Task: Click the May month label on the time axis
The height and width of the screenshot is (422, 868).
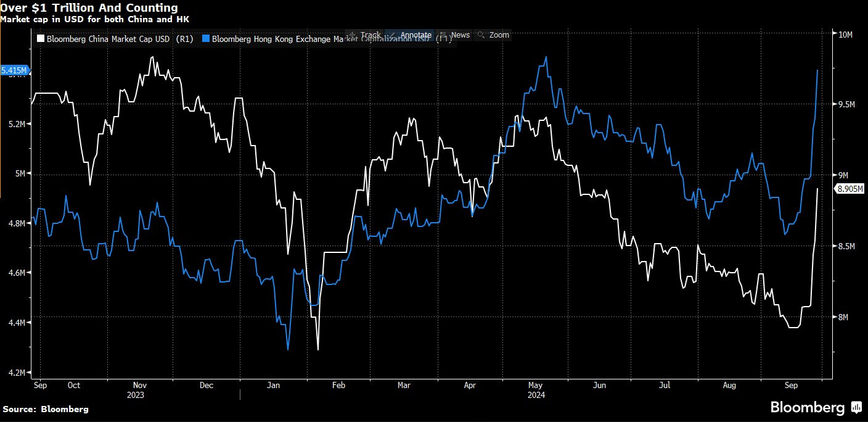Action: click(536, 386)
